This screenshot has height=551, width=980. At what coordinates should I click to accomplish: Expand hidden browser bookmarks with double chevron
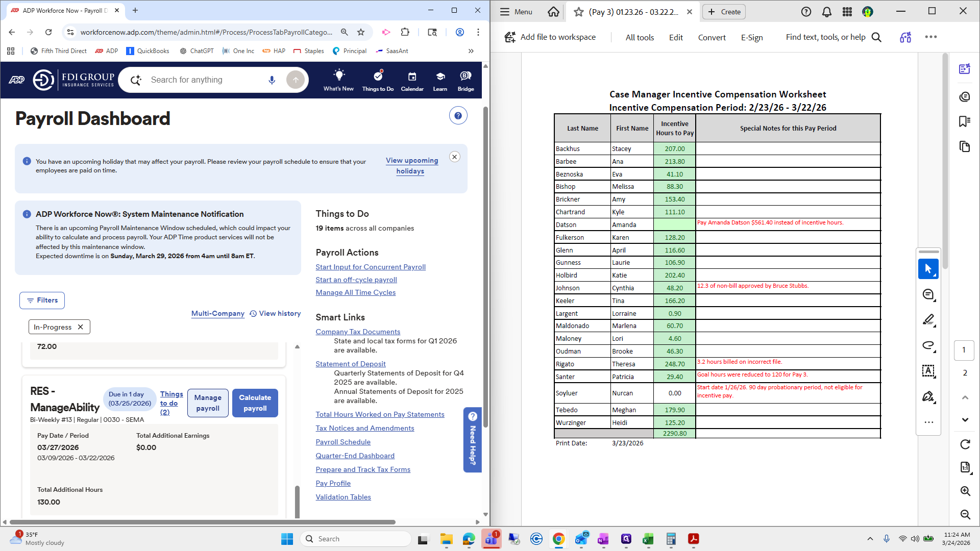pos(471,51)
